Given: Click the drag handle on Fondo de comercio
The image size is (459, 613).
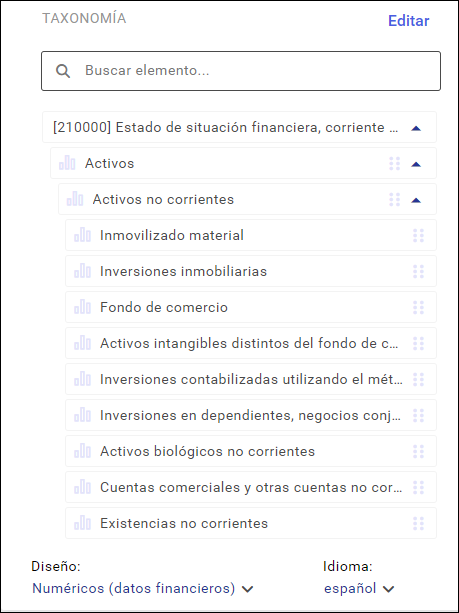Looking at the screenshot, I should [x=418, y=307].
